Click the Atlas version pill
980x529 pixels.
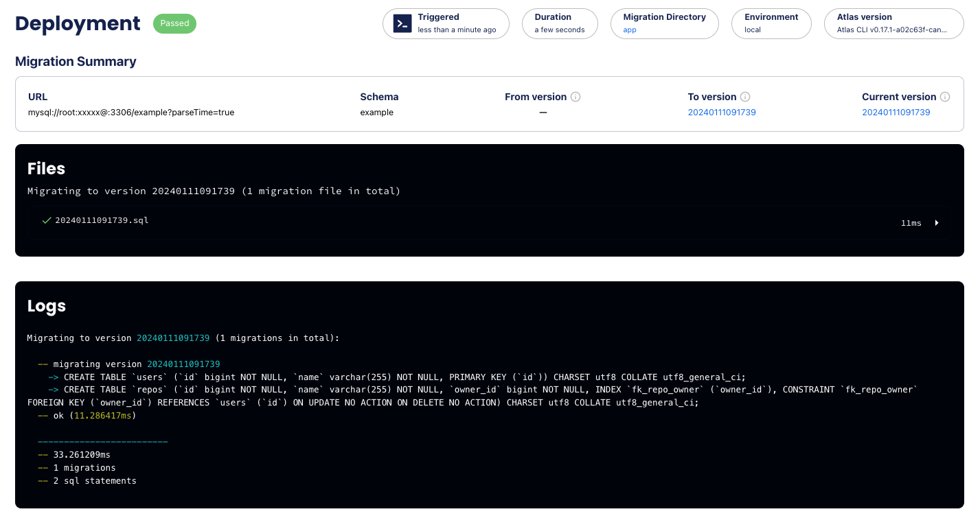[893, 23]
